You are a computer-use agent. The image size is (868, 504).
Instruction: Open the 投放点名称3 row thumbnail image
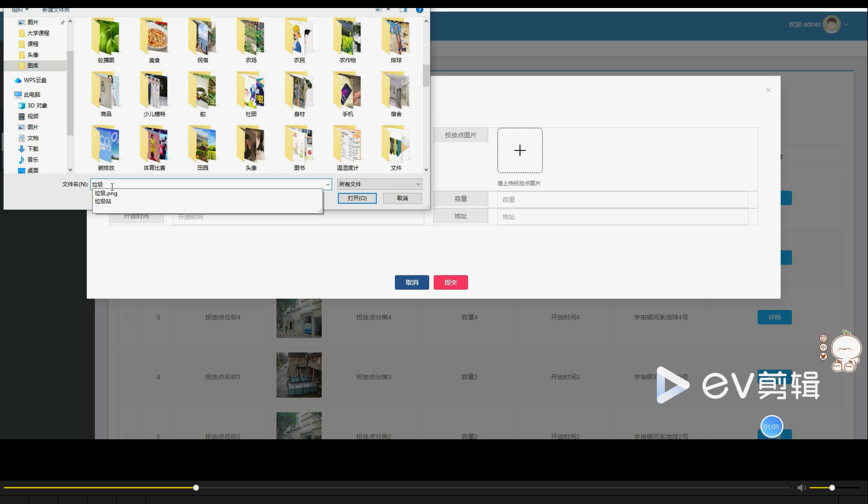[x=299, y=375]
